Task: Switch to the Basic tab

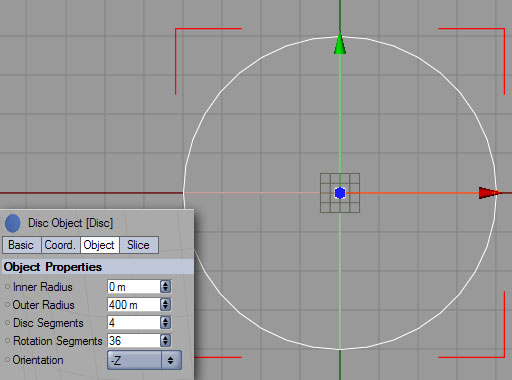Action: click(x=22, y=245)
